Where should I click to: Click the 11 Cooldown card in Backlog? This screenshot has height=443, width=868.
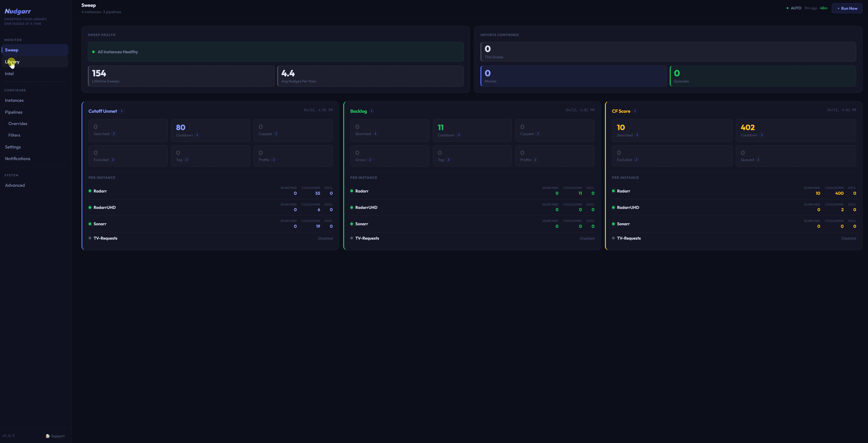[x=472, y=131]
